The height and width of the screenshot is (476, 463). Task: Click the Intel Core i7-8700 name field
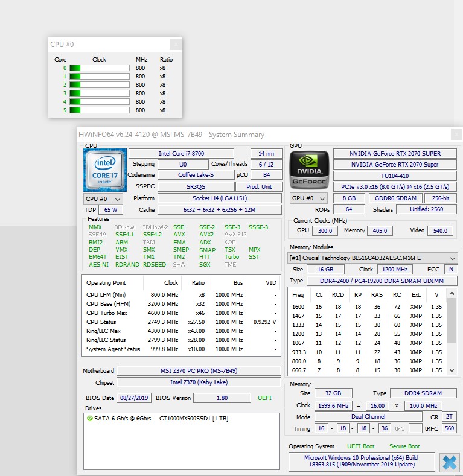click(x=181, y=154)
